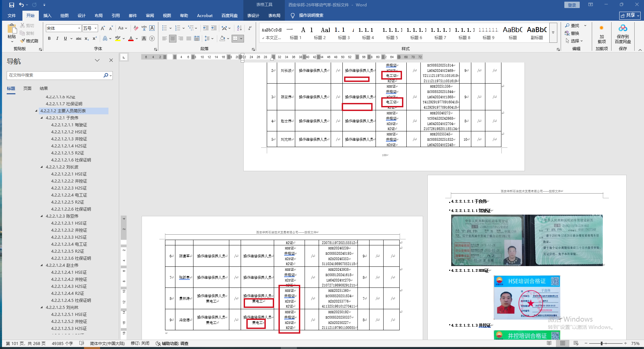Click 操作说明搜索 tell me box

(311, 15)
